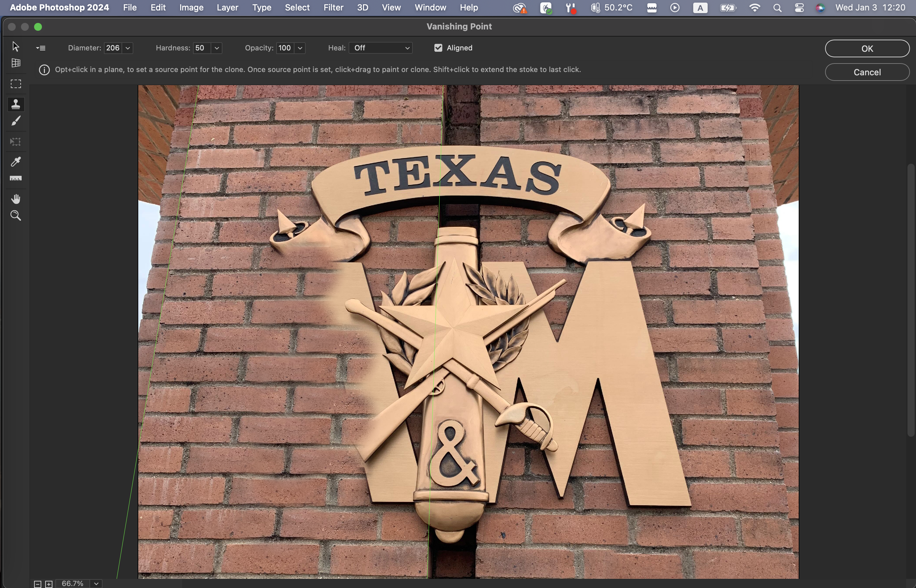Select the Create Plane grid tool
This screenshot has height=588, width=916.
point(16,63)
